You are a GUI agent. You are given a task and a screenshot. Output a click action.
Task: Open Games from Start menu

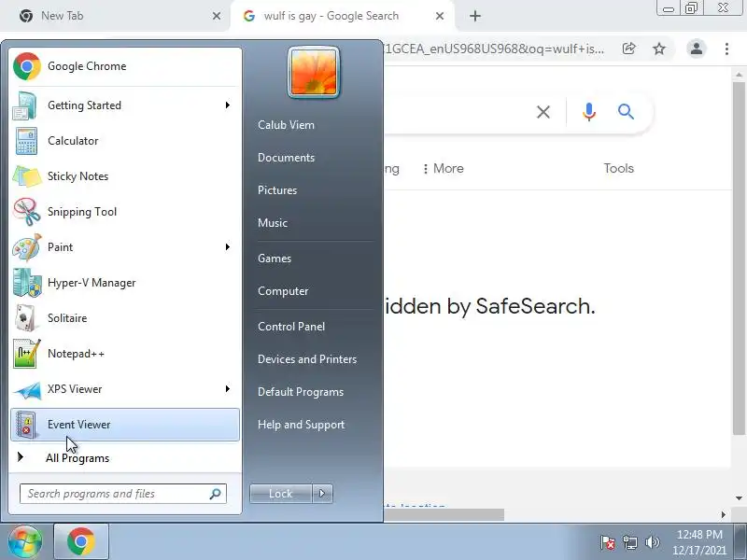coord(275,259)
